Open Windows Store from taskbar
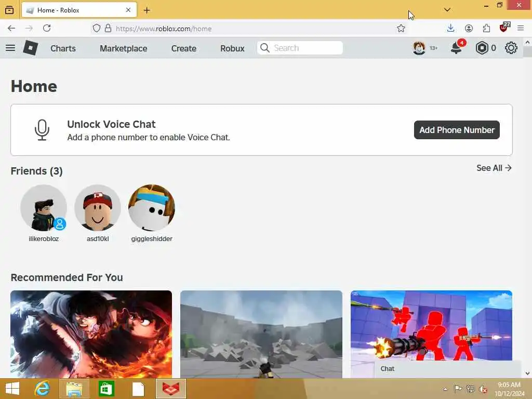 pyautogui.click(x=106, y=389)
